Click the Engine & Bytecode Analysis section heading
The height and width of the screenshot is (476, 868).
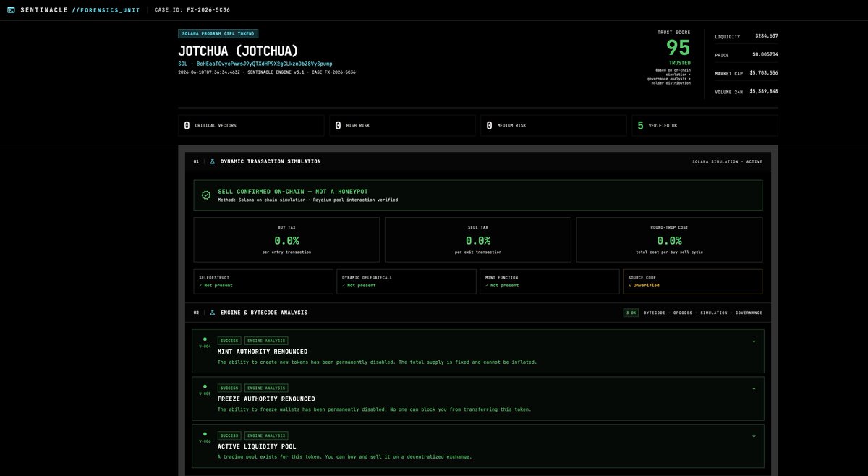(x=264, y=313)
